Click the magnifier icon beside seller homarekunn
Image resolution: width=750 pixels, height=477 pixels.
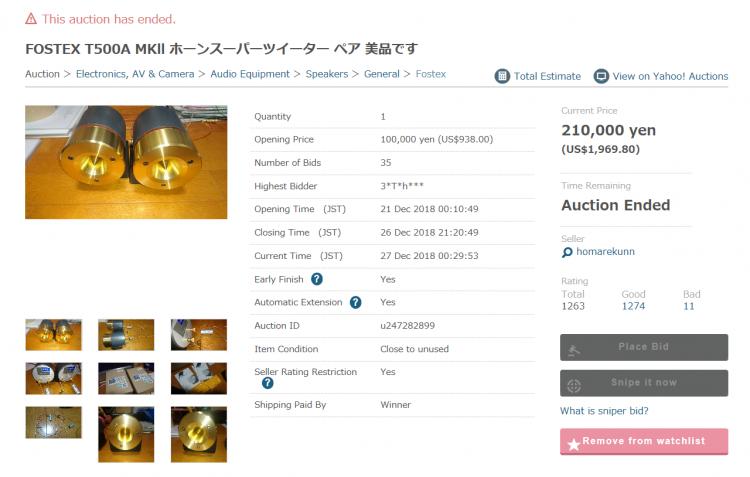click(x=567, y=252)
